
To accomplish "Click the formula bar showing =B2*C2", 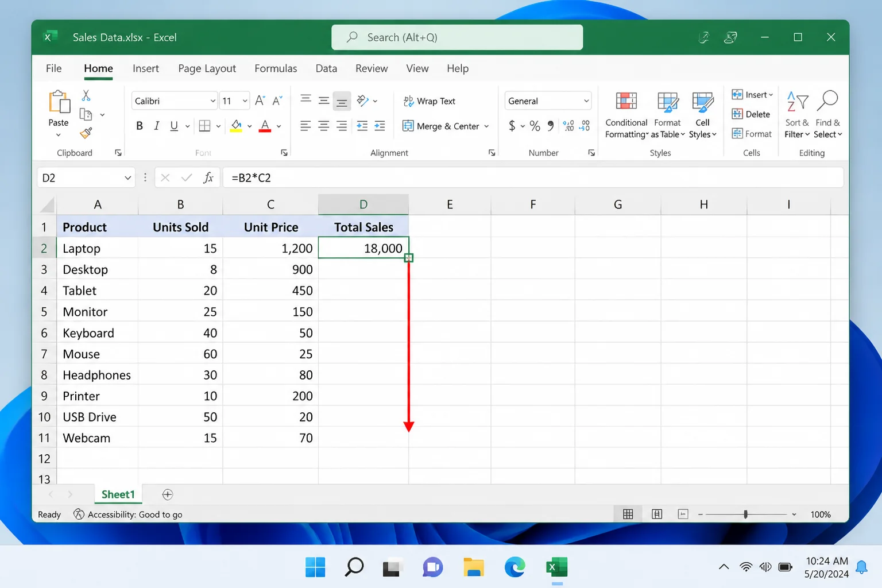I will [x=533, y=178].
